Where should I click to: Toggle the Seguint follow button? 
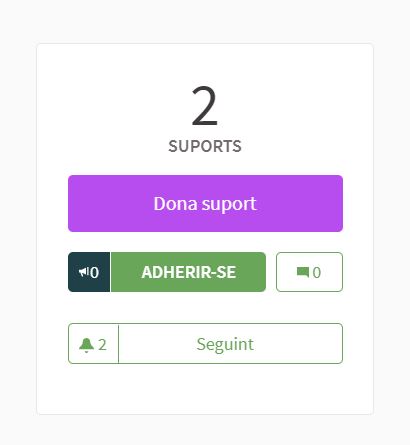click(205, 343)
